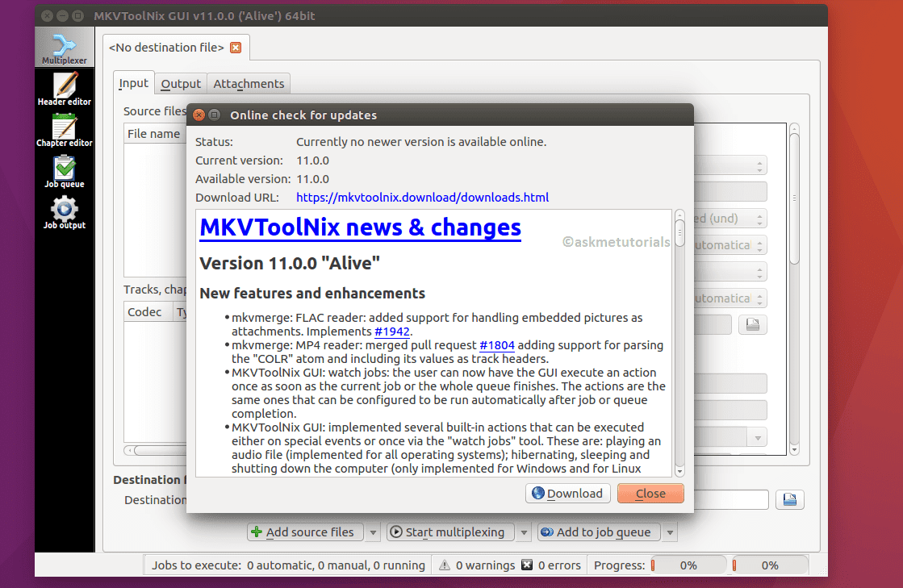Open the language '(und)' combo box

[x=730, y=219]
